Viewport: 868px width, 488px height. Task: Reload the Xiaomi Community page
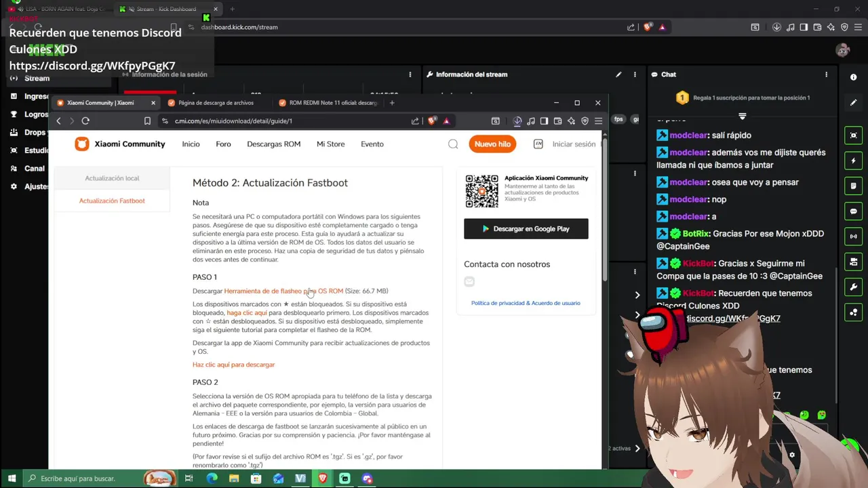85,121
